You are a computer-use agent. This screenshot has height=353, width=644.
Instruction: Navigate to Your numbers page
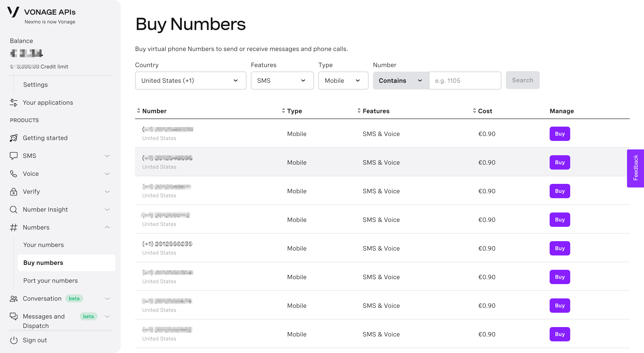coord(44,245)
